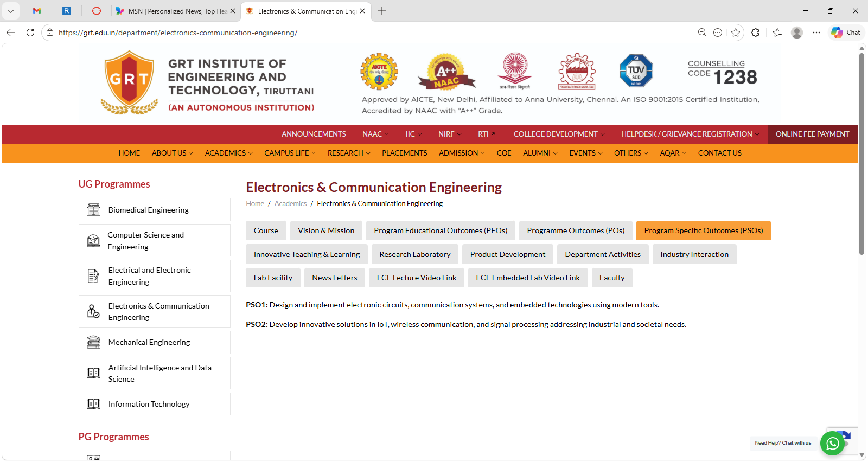
Task: Select the Faculty tab
Action: click(x=612, y=278)
